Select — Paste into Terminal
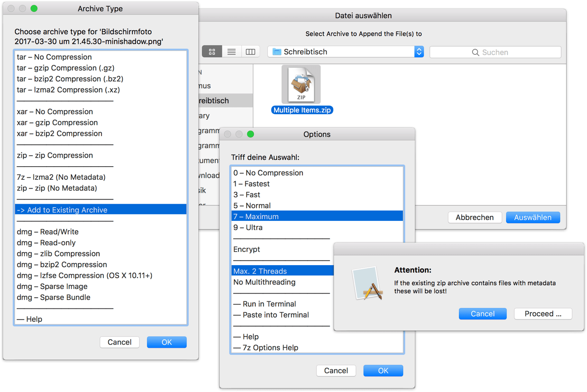This screenshot has width=587, height=392. point(283,315)
